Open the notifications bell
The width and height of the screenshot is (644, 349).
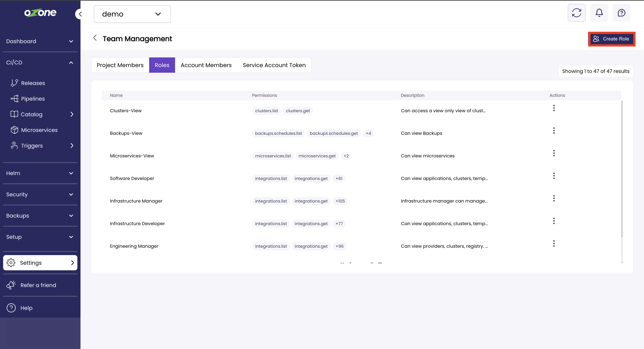click(599, 13)
